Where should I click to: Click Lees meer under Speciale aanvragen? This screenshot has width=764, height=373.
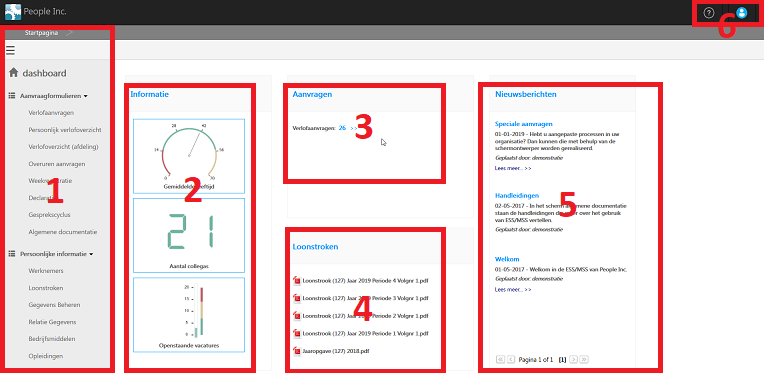[x=513, y=168]
